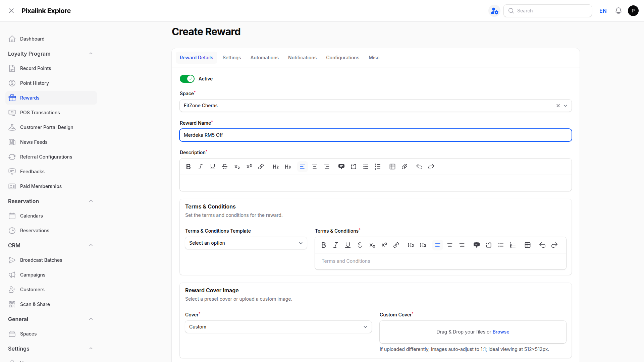Viewport: 644px width, 362px height.
Task: Click the Reward Name input field
Action: (376, 135)
